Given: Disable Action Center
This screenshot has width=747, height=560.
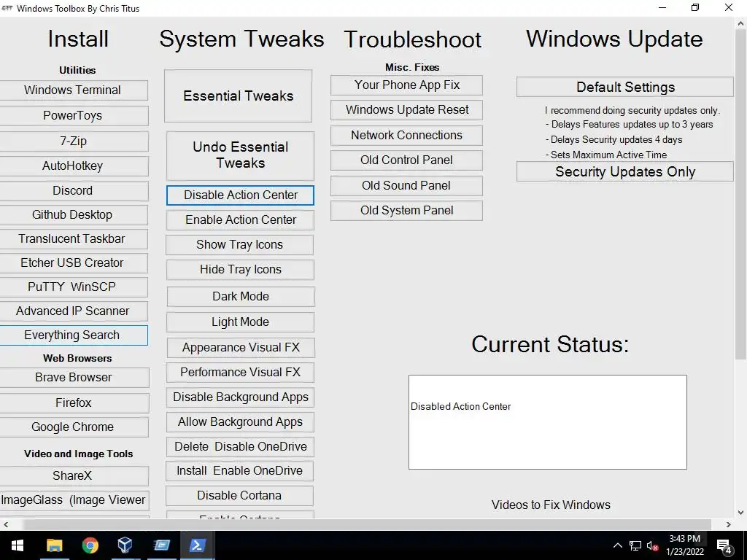Looking at the screenshot, I should 240,195.
